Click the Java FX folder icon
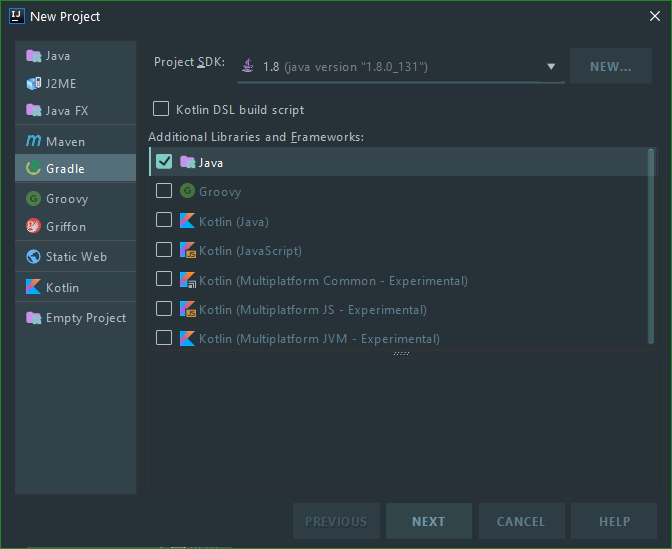Screen dimensions: 672x549 click(x=33, y=110)
